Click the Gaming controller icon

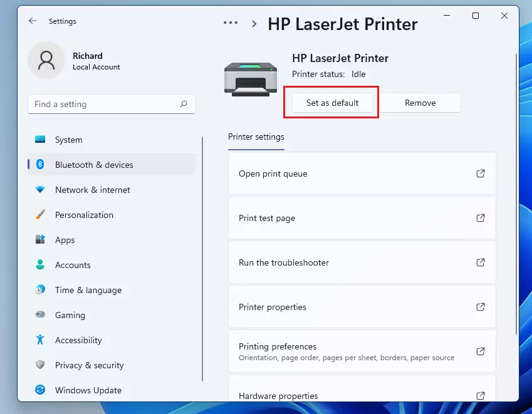coord(40,314)
